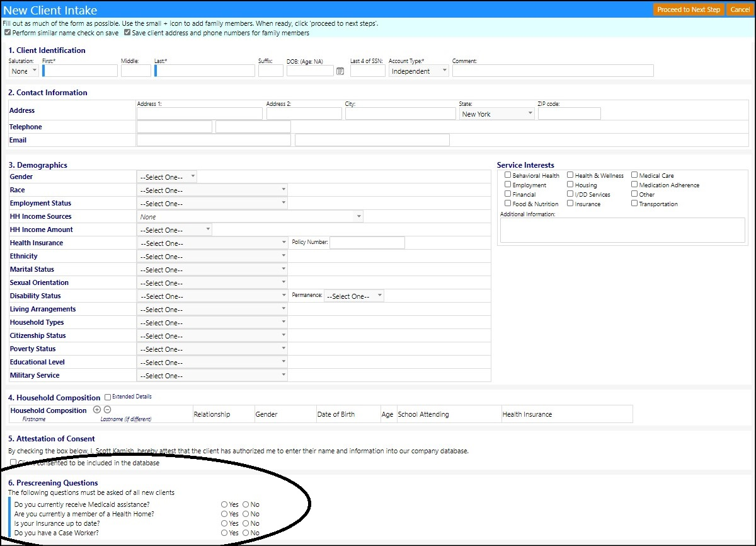756x546 pixels.
Task: Open the Poverty Status dropdown
Action: [212, 349]
